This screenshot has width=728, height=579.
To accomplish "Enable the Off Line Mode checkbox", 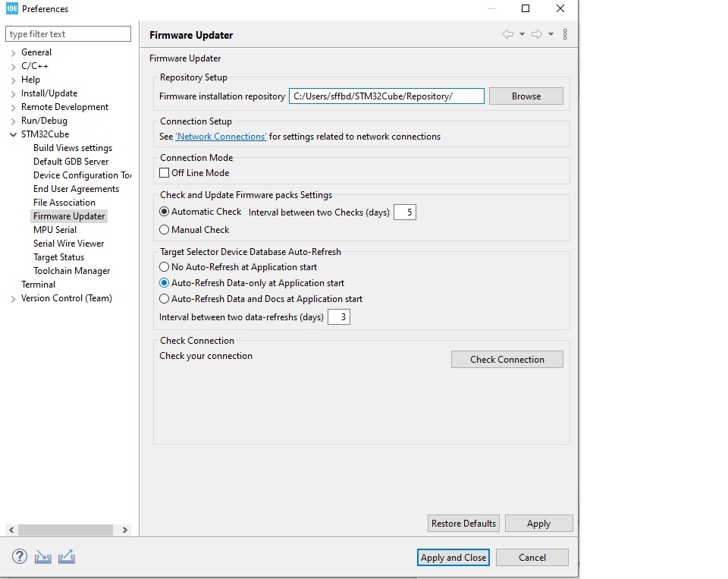I will [165, 173].
